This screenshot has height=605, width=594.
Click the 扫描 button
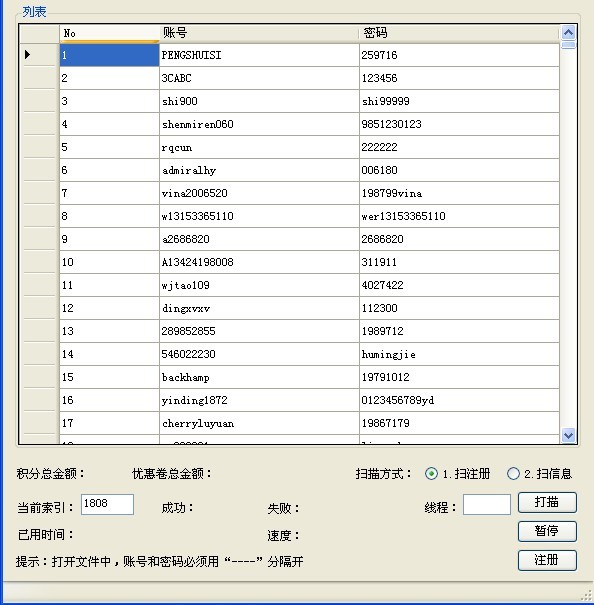pos(547,502)
